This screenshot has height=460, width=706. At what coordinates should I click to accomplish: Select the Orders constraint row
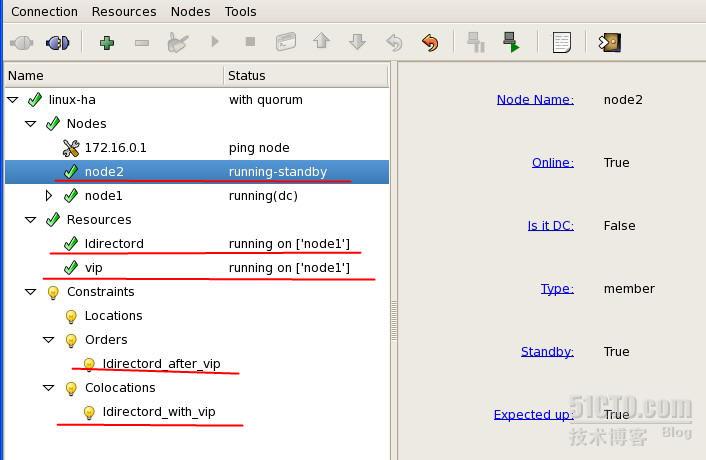click(197, 339)
